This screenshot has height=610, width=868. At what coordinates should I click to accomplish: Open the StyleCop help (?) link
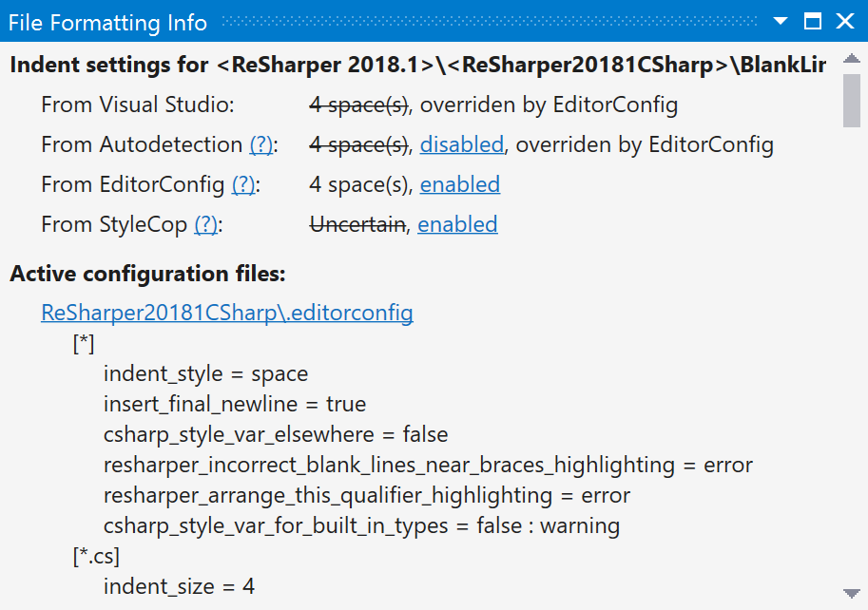coord(206,224)
